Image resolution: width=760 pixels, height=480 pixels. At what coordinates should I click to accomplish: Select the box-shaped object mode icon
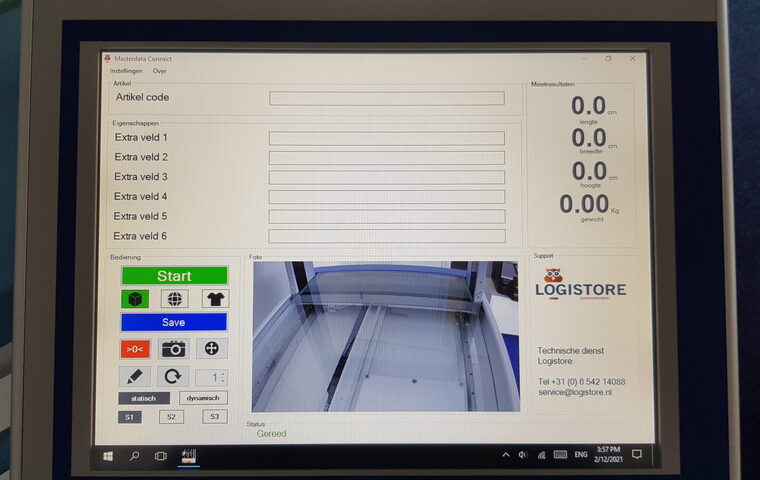[134, 299]
